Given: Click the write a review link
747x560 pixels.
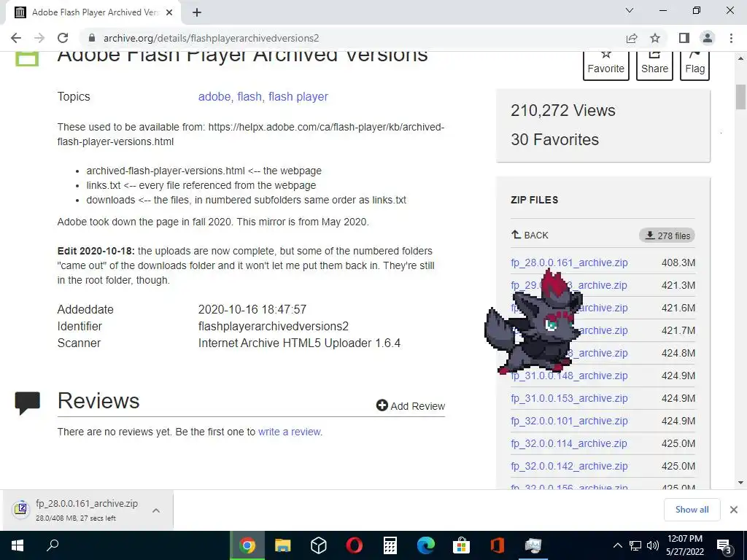Looking at the screenshot, I should click(x=289, y=432).
